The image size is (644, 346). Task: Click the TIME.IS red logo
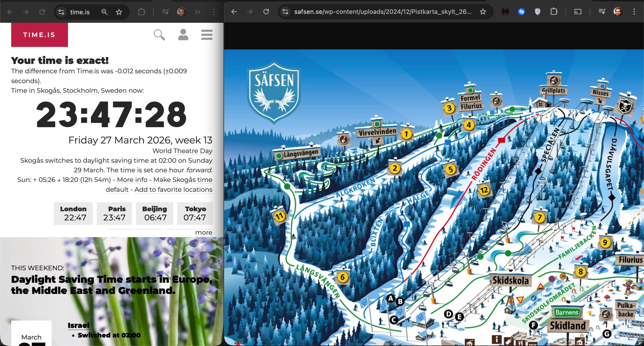coord(39,35)
